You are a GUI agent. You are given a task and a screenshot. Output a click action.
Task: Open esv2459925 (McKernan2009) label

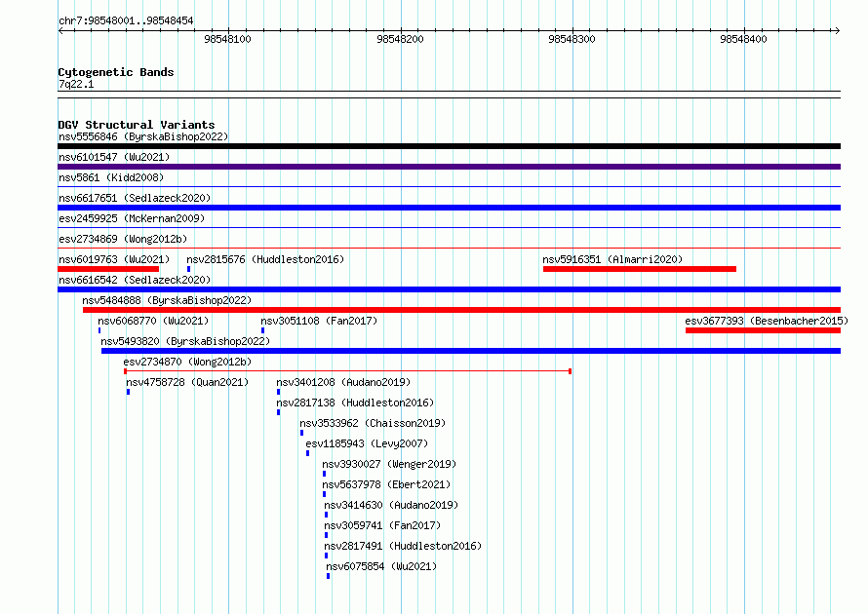click(x=132, y=218)
